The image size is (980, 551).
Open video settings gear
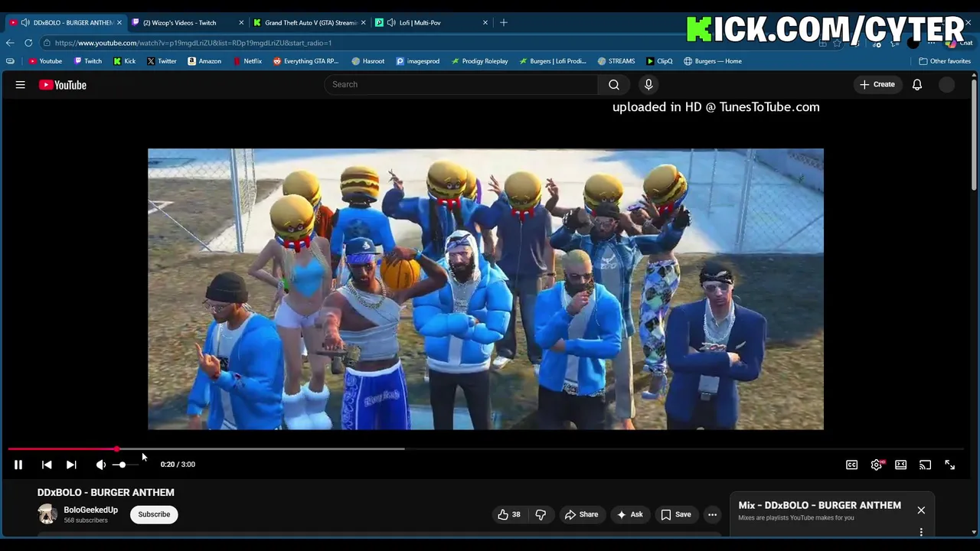click(877, 465)
